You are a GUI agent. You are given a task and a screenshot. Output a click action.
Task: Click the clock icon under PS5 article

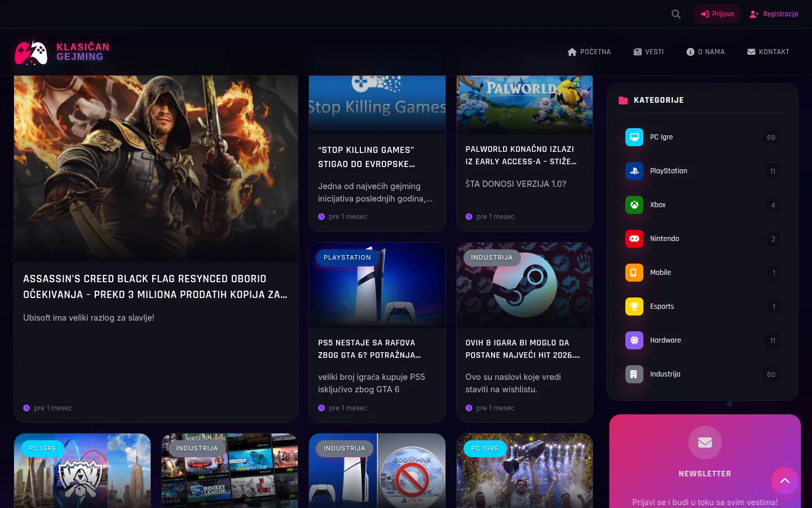pos(321,408)
